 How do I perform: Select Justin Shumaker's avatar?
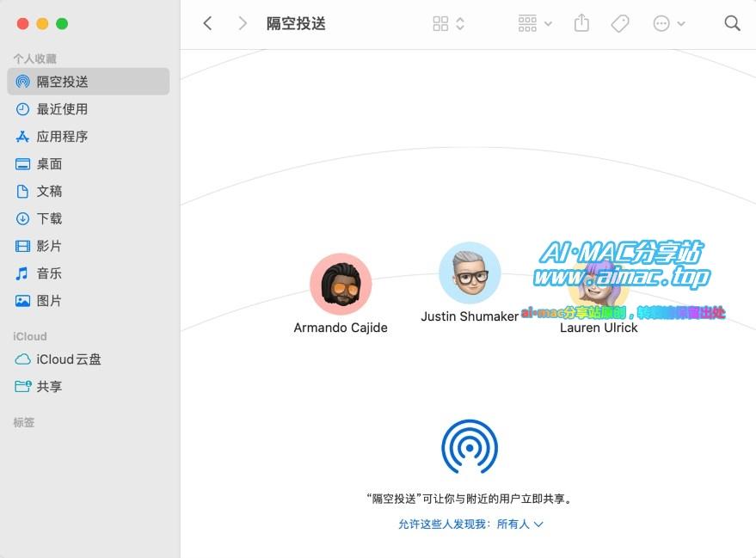(x=470, y=273)
